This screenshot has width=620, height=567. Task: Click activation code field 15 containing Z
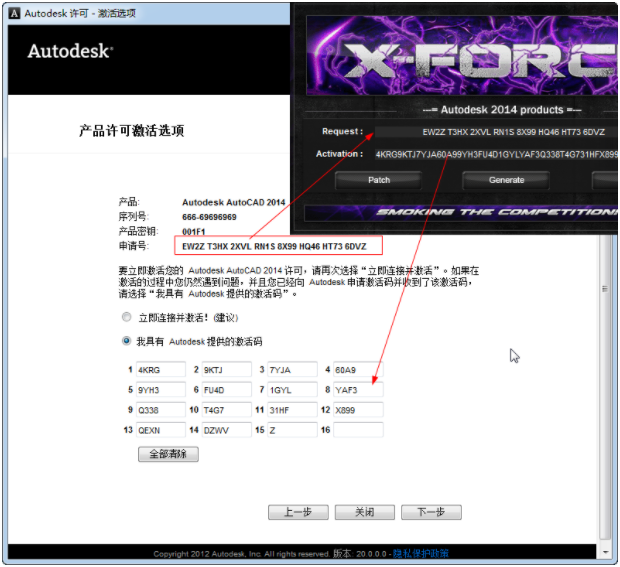tap(292, 430)
